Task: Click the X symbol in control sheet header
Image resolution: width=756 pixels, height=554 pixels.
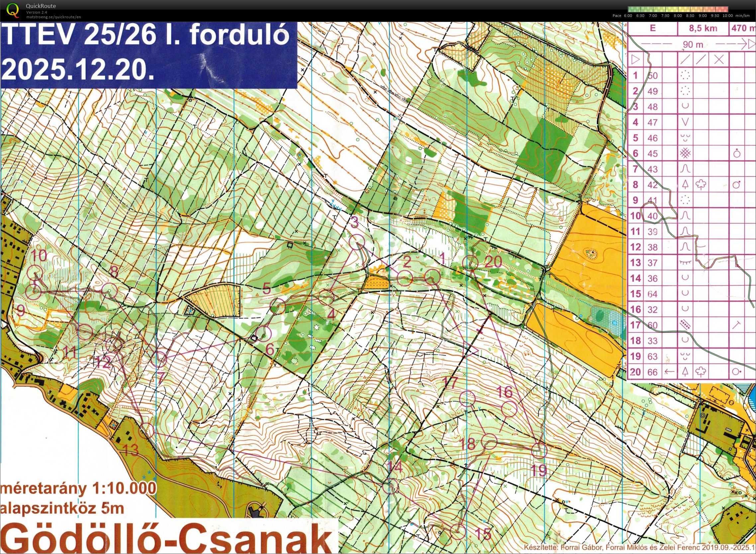Action: click(x=718, y=60)
